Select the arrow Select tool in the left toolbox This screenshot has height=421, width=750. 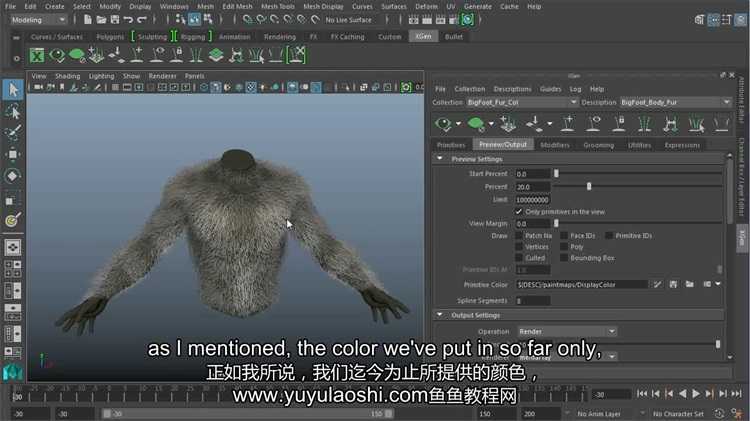point(13,89)
